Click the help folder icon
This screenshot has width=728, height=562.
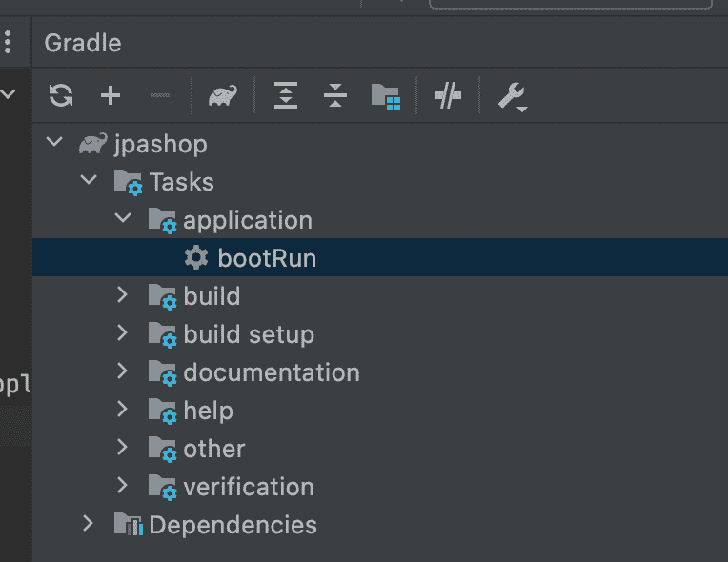(163, 411)
